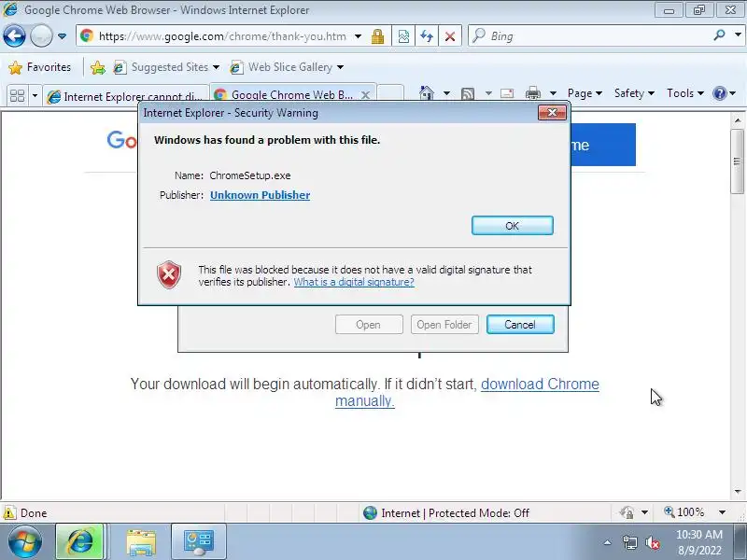
Task: Close the Security Warning dialog with X
Action: (x=552, y=113)
